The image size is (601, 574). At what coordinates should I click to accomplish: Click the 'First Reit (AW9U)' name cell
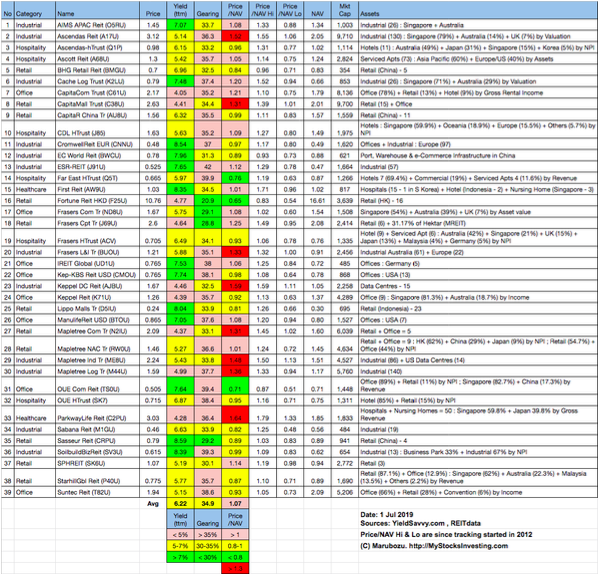click(x=98, y=190)
